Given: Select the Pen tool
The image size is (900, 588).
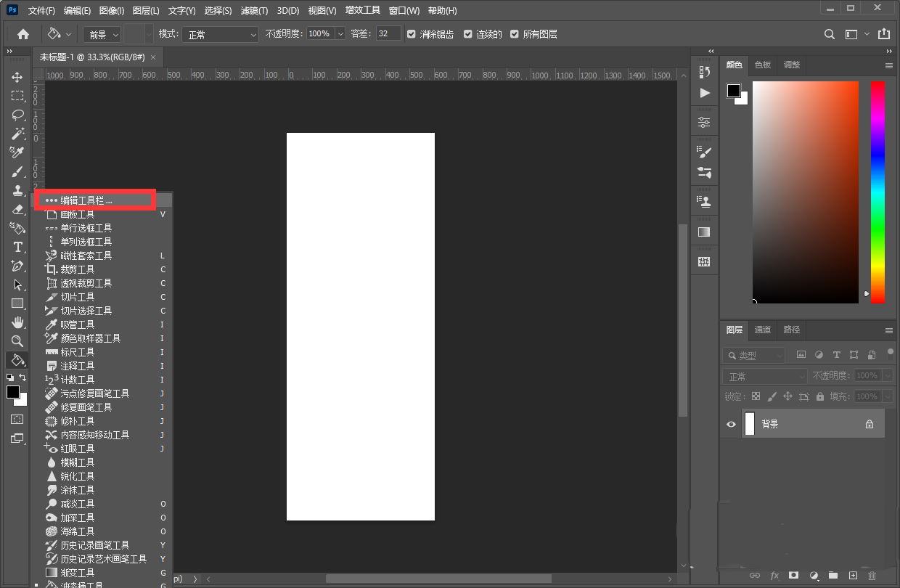Looking at the screenshot, I should click(17, 266).
